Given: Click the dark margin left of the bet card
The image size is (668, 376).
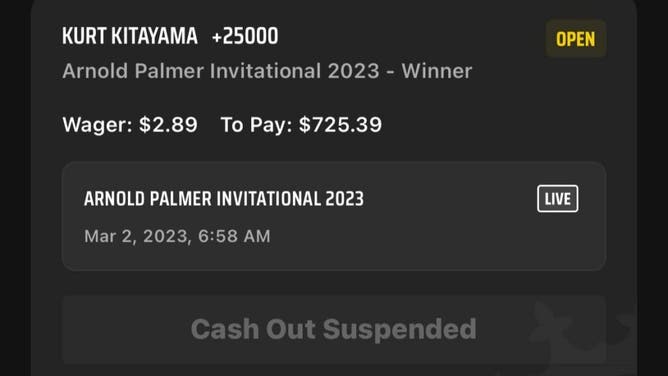Looking at the screenshot, I should (15, 188).
